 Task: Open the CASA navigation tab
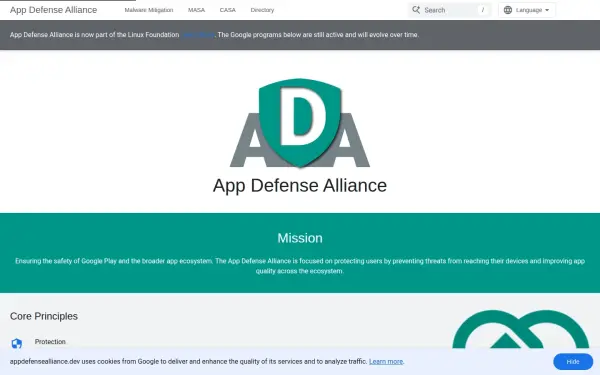click(x=228, y=10)
